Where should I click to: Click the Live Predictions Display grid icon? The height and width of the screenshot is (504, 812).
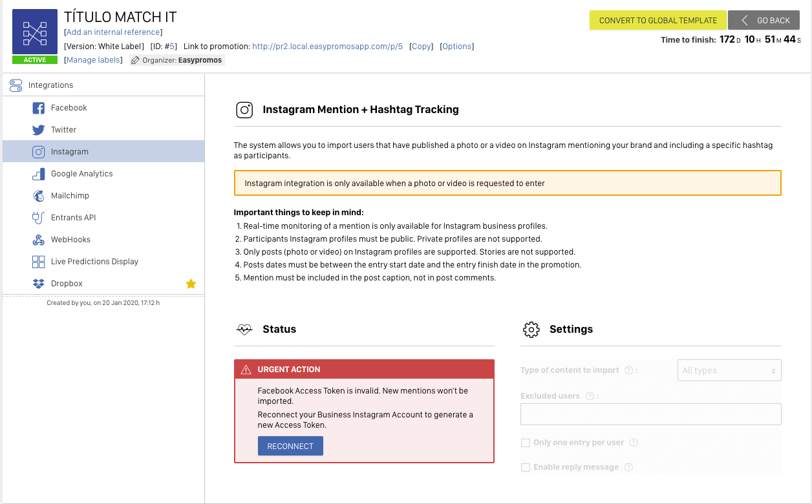click(39, 262)
